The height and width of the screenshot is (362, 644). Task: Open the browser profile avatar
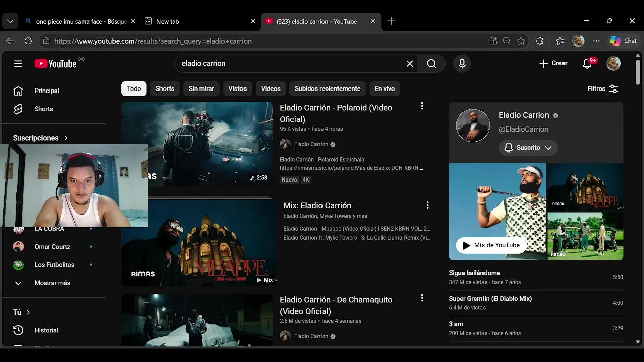[x=578, y=41]
